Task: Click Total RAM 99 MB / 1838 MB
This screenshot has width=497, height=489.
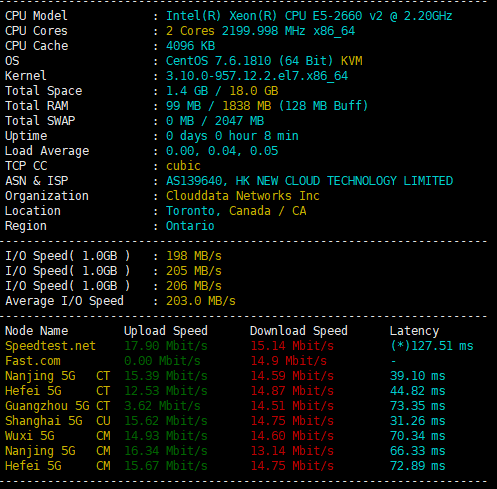Action: coord(267,106)
